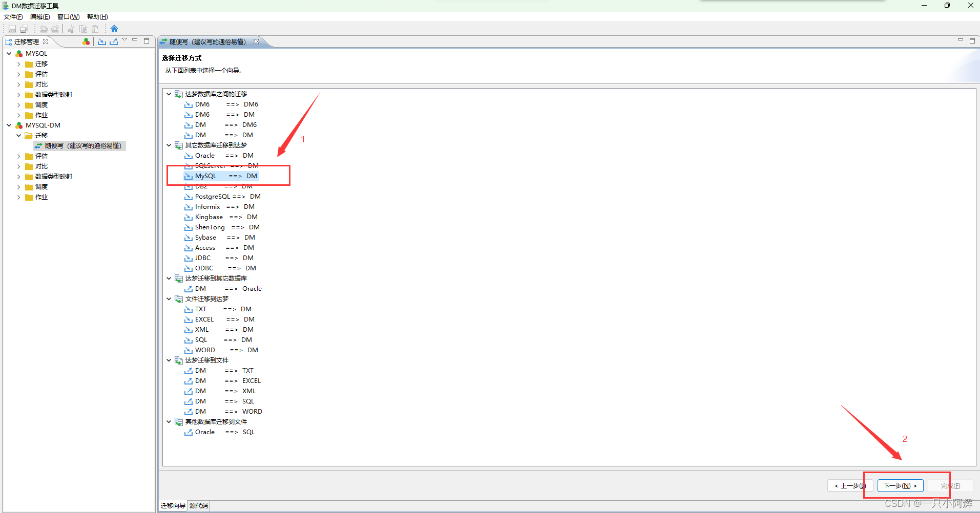Image resolution: width=980 pixels, height=513 pixels.
Task: Go home via the blue house icon
Action: (x=114, y=29)
